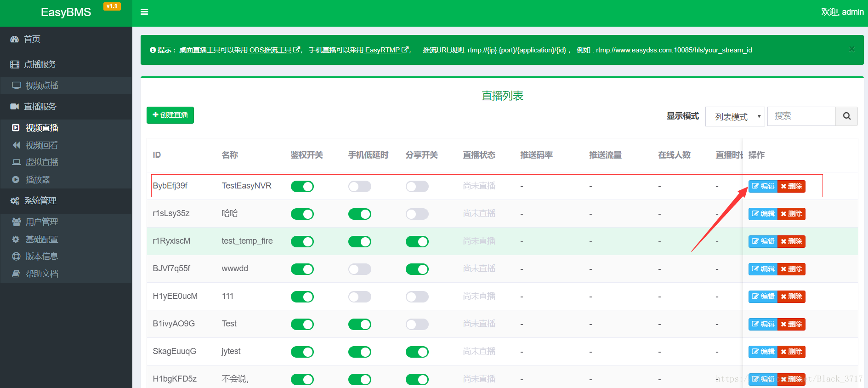This screenshot has width=868, height=388.
Task: Select the ID cell SkagEuuqG
Action: [175, 351]
